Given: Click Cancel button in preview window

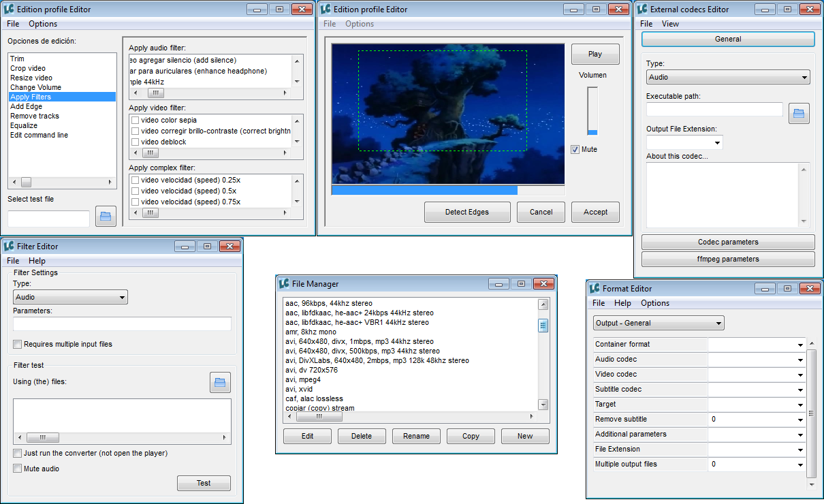Looking at the screenshot, I should coord(541,212).
